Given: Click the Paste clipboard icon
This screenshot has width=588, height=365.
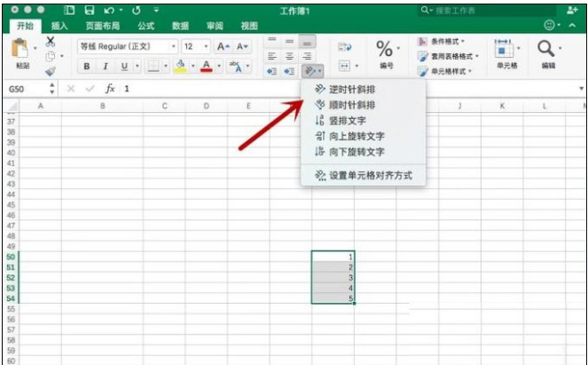Looking at the screenshot, I should (x=20, y=49).
